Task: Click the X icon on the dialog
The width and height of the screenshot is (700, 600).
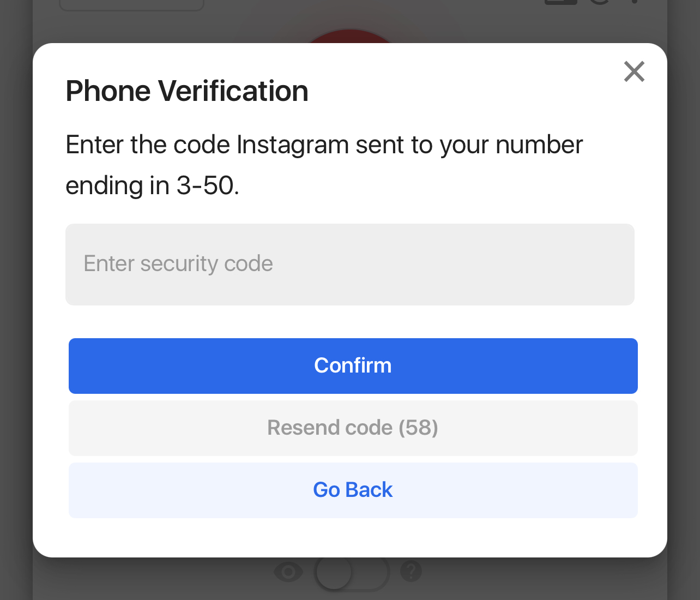Action: 634,71
